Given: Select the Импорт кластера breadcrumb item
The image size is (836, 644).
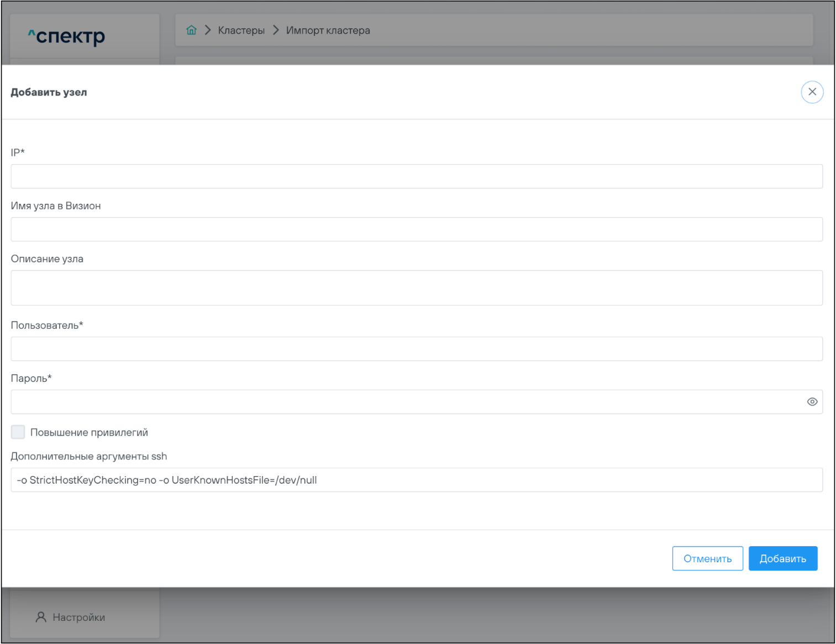Looking at the screenshot, I should pos(328,30).
